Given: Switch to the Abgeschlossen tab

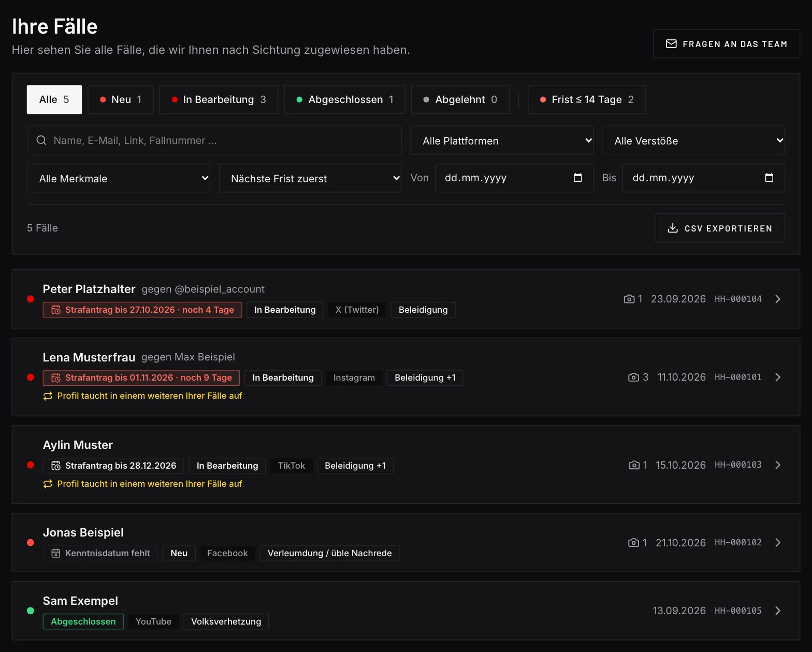Looking at the screenshot, I should pos(345,99).
